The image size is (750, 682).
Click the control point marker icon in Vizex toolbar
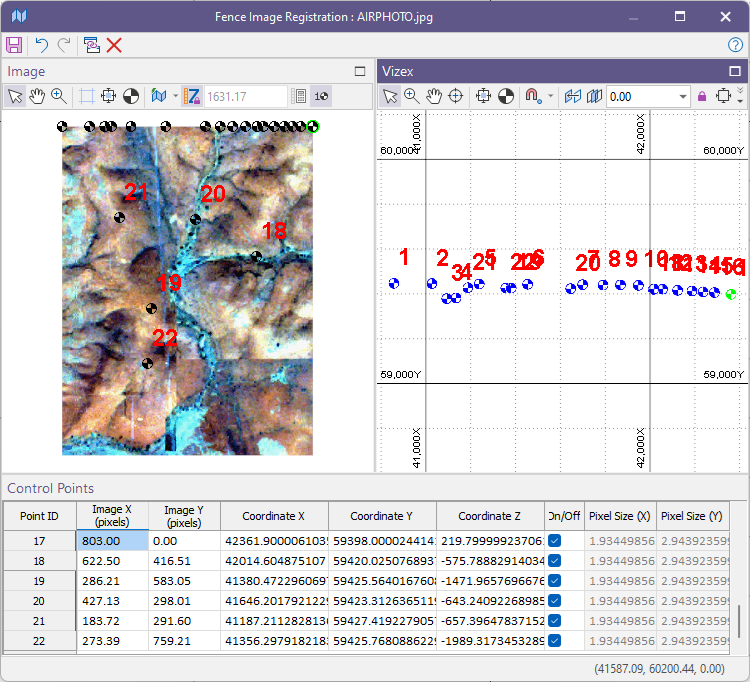tap(507, 96)
